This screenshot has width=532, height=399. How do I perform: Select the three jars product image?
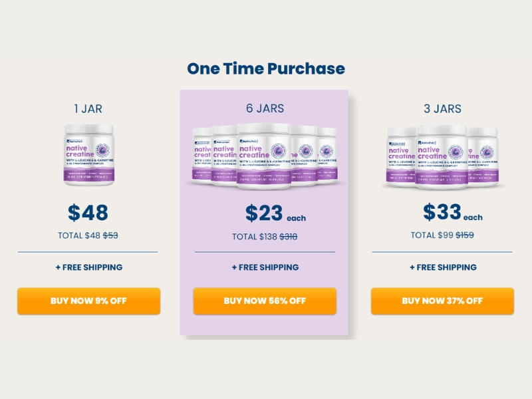(x=442, y=156)
